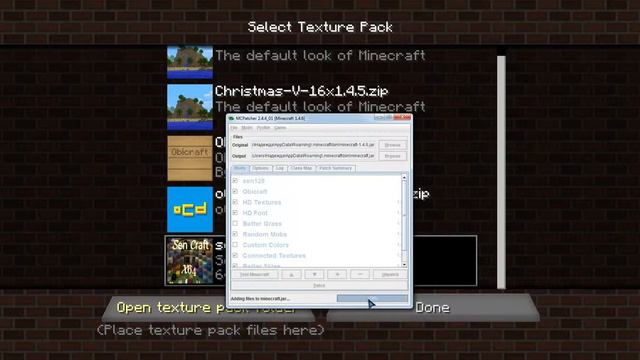
Task: Click the patching progress bar
Action: tap(372, 298)
